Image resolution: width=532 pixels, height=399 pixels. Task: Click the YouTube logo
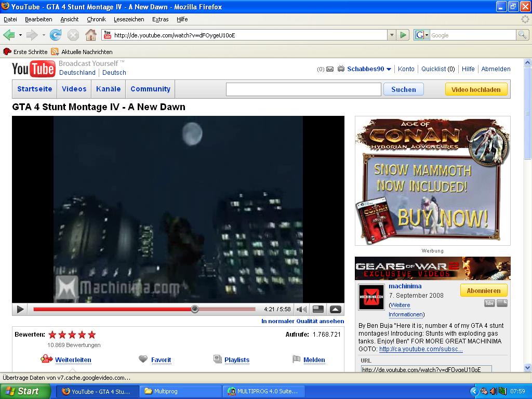point(34,69)
